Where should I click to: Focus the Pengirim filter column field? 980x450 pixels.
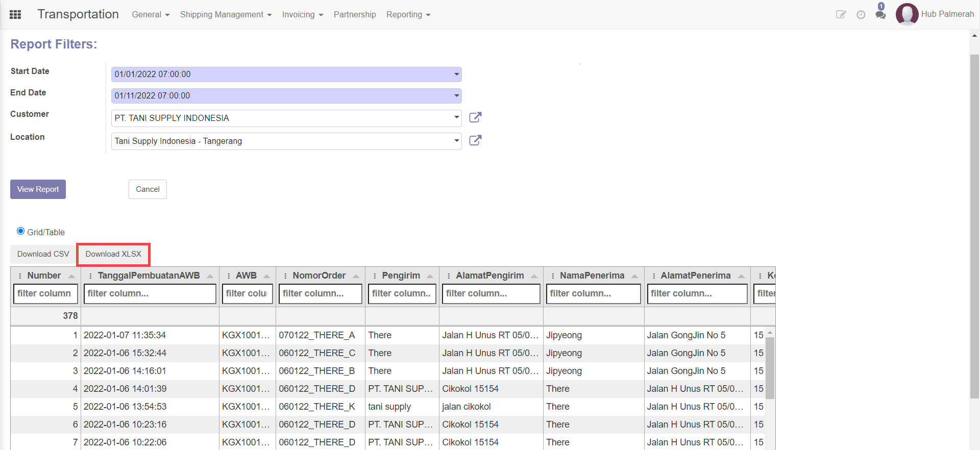point(402,294)
